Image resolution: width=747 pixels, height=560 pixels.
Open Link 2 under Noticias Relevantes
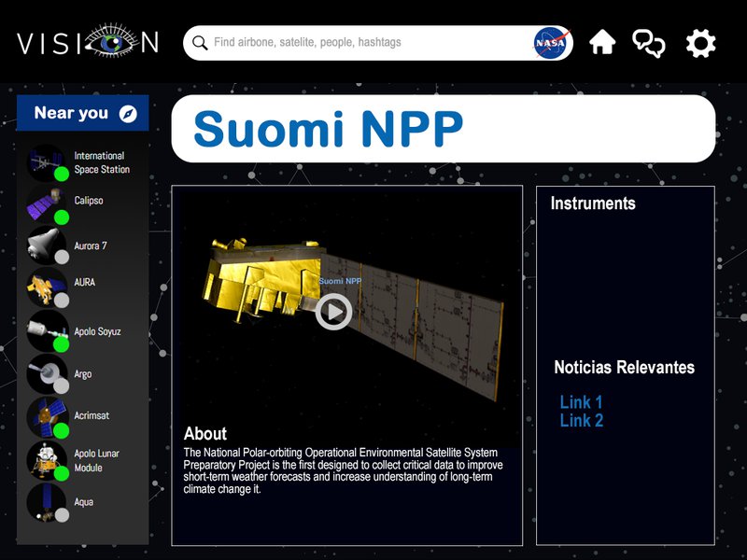pyautogui.click(x=581, y=421)
